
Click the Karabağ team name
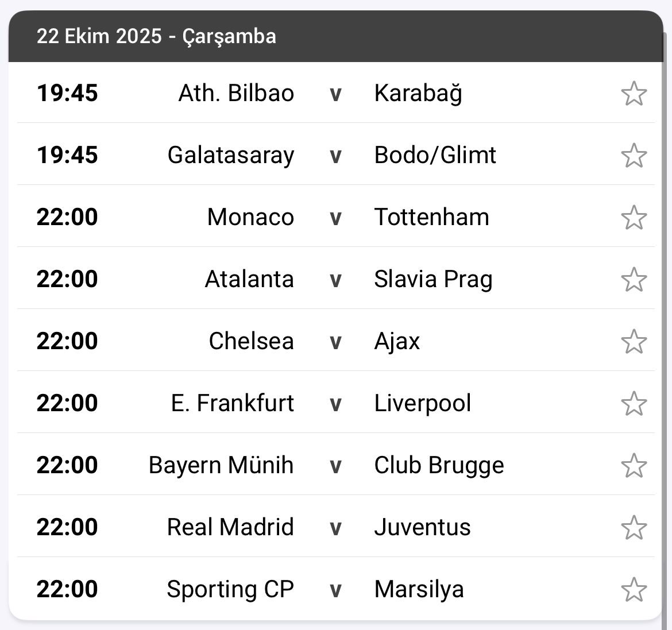pyautogui.click(x=418, y=93)
